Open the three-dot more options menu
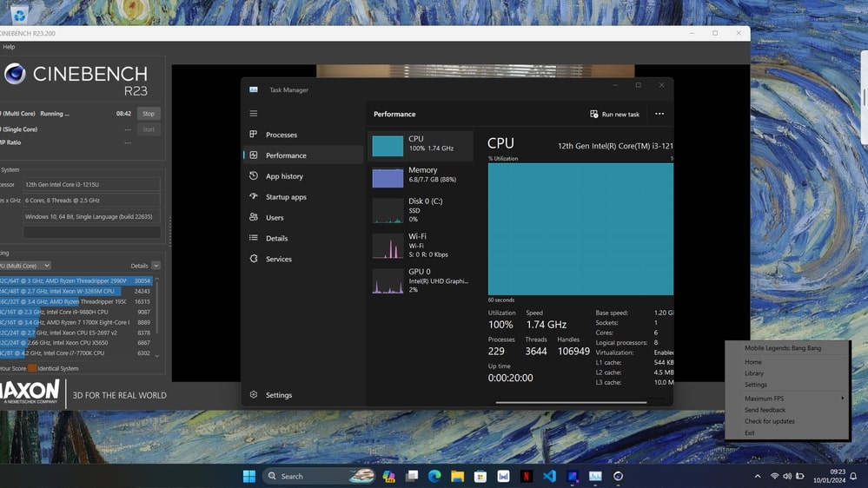This screenshot has width=868, height=488. pyautogui.click(x=659, y=114)
